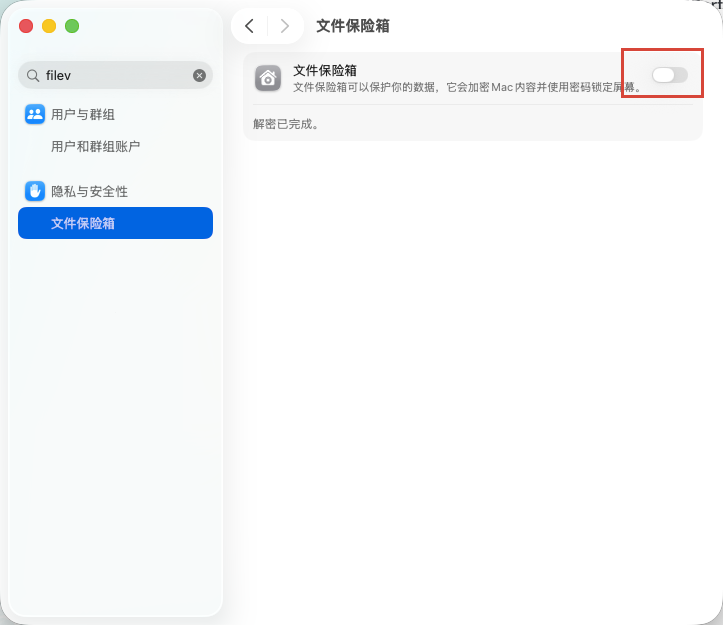Go back using the left chevron
723x625 pixels.
[x=249, y=26]
